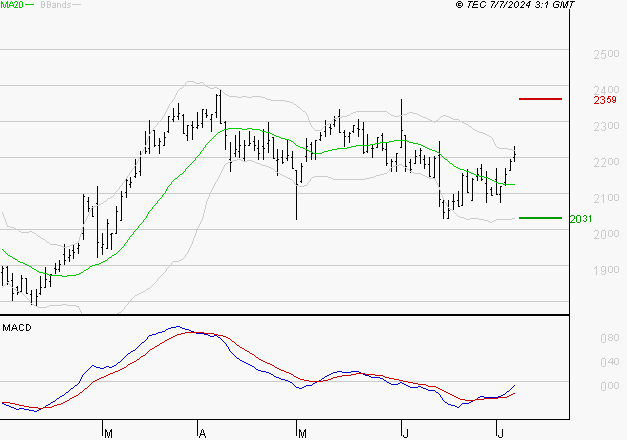The image size is (627, 440).
Task: Click the 1900 price axis label
Action: coord(606,270)
